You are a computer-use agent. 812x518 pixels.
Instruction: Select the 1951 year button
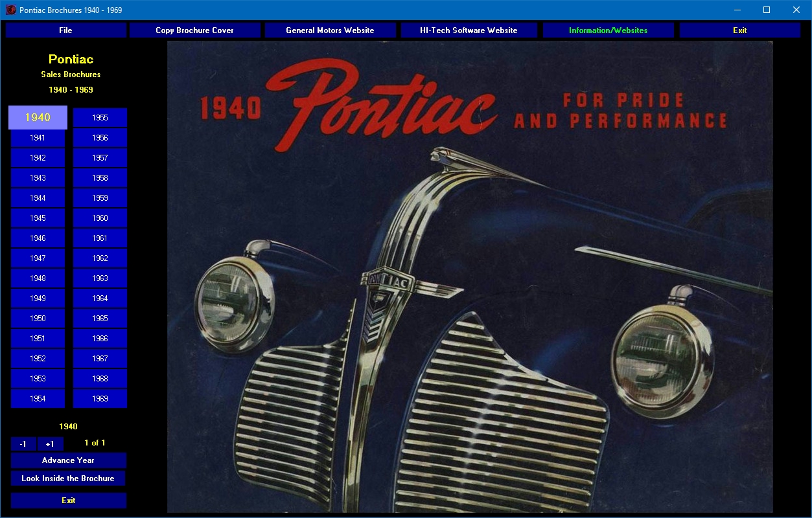(x=38, y=339)
